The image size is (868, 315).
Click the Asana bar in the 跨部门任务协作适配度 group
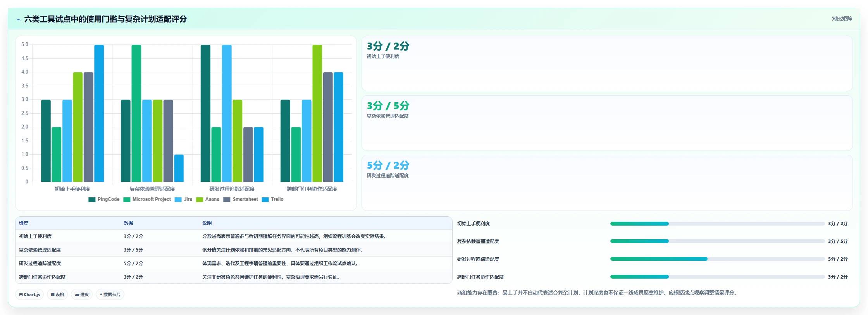tap(317, 113)
